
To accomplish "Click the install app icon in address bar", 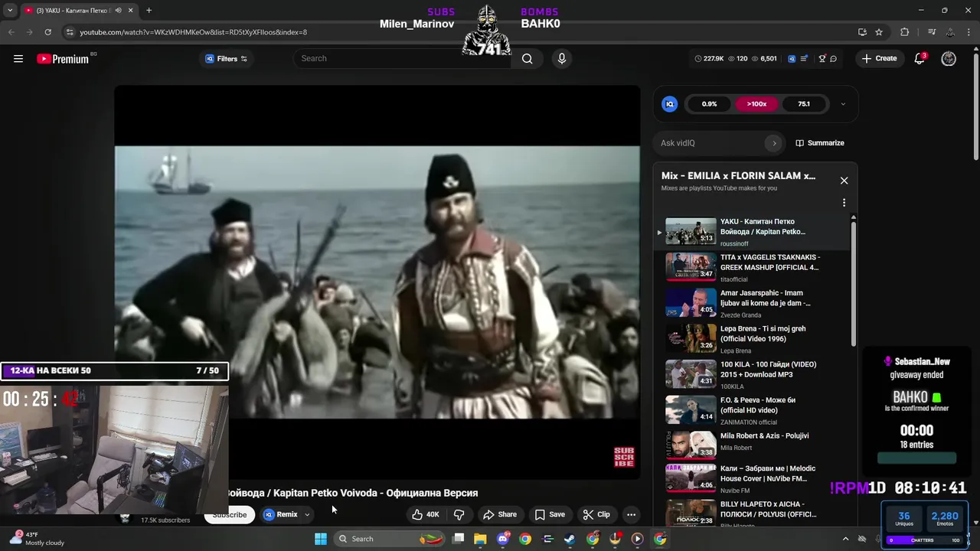I will 862,32.
